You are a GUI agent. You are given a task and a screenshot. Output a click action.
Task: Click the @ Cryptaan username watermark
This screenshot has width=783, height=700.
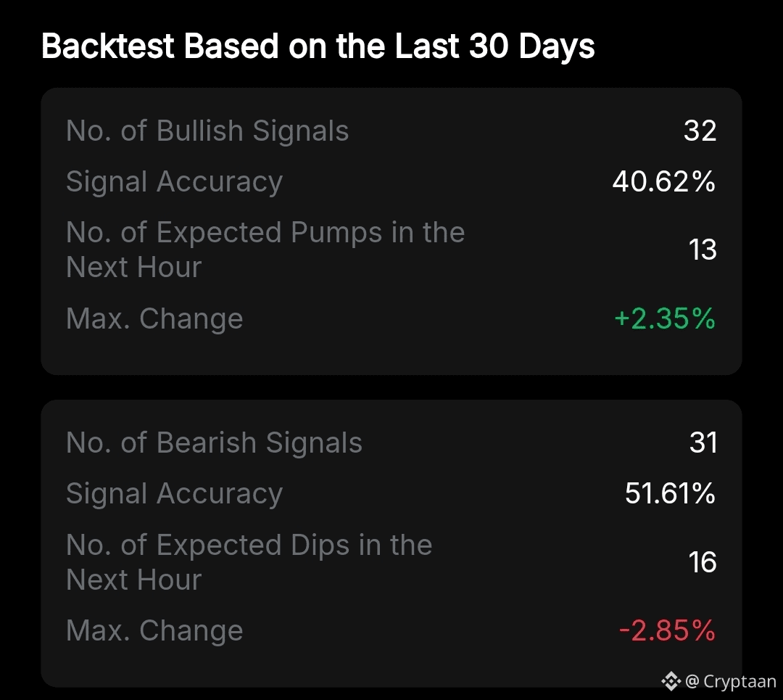coord(730,682)
